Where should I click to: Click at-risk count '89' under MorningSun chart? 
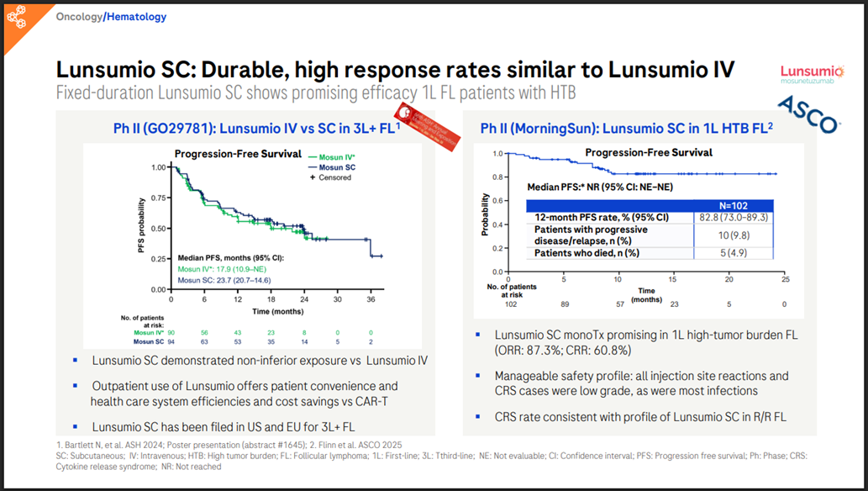coord(565,304)
